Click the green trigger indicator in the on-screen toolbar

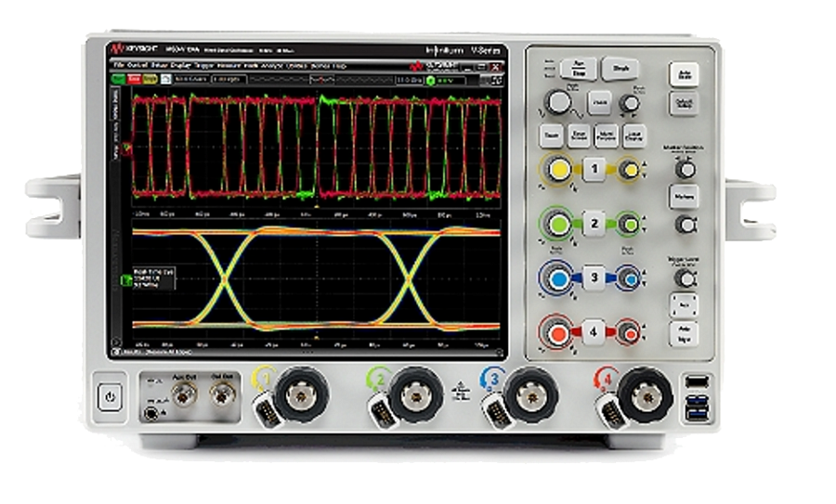pos(431,81)
